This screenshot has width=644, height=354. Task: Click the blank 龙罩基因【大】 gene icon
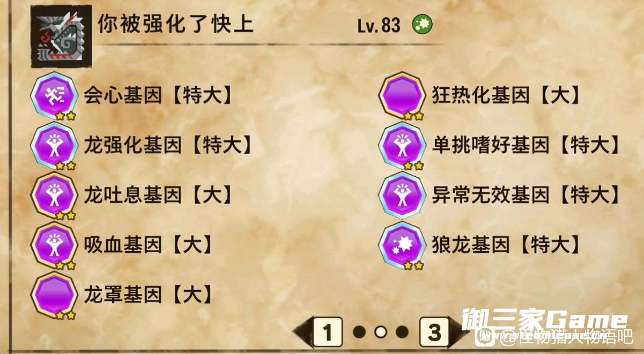[x=54, y=295]
